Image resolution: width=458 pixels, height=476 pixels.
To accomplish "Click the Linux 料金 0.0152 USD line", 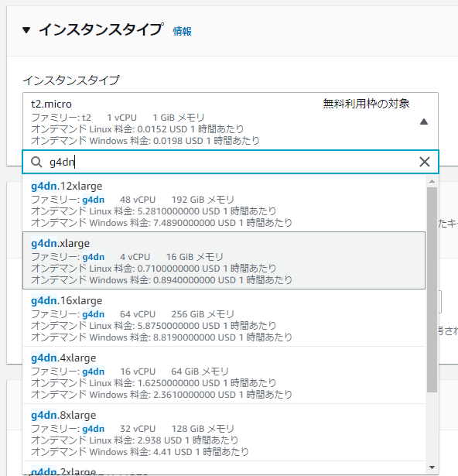I will tap(138, 129).
